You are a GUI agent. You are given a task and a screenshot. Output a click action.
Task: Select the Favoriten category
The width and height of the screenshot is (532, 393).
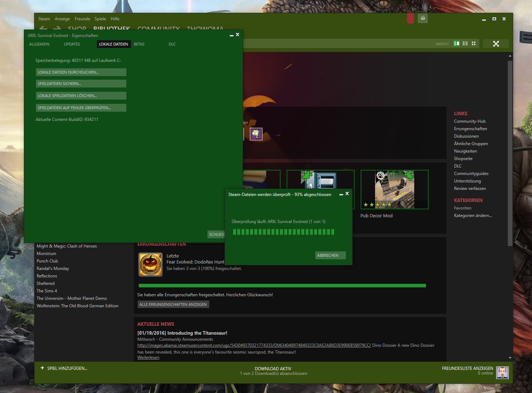(x=463, y=208)
